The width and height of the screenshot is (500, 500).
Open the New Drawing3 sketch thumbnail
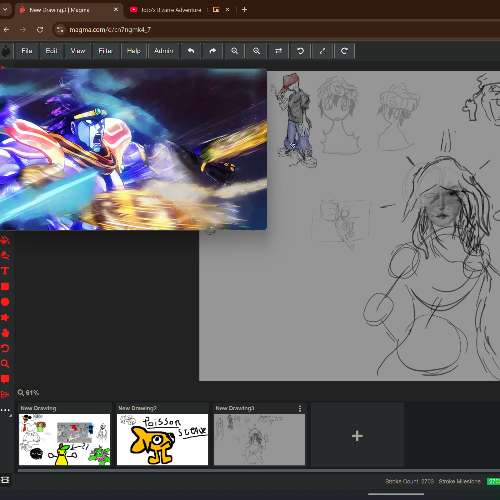tap(259, 439)
